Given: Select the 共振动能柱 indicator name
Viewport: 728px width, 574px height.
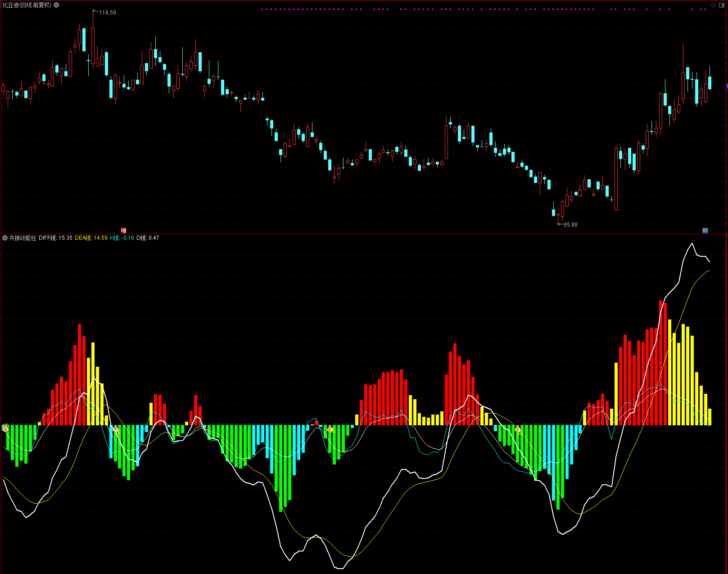Looking at the screenshot, I should point(23,238).
